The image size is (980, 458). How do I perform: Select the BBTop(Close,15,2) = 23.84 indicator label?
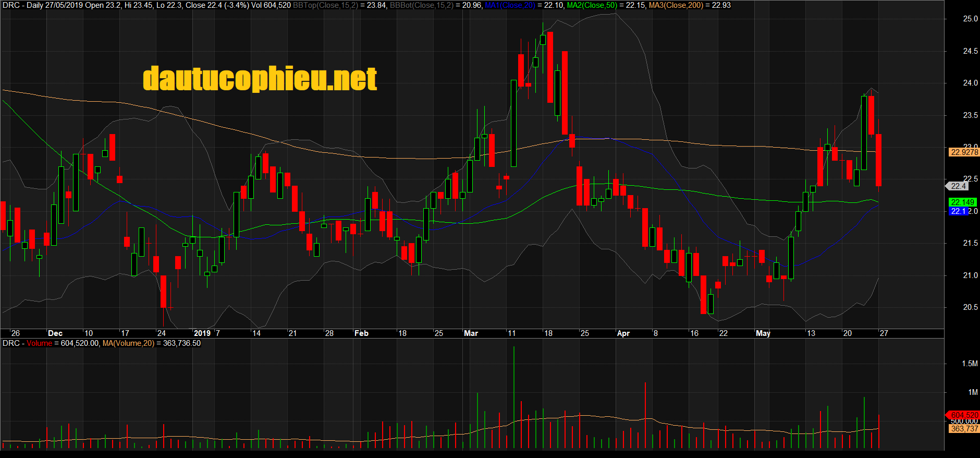pyautogui.click(x=340, y=5)
